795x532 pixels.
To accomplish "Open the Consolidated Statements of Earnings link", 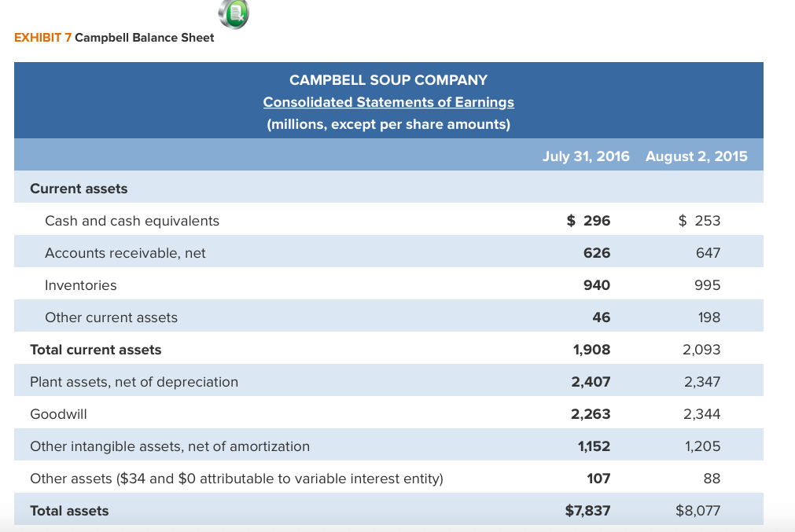I will coord(388,102).
